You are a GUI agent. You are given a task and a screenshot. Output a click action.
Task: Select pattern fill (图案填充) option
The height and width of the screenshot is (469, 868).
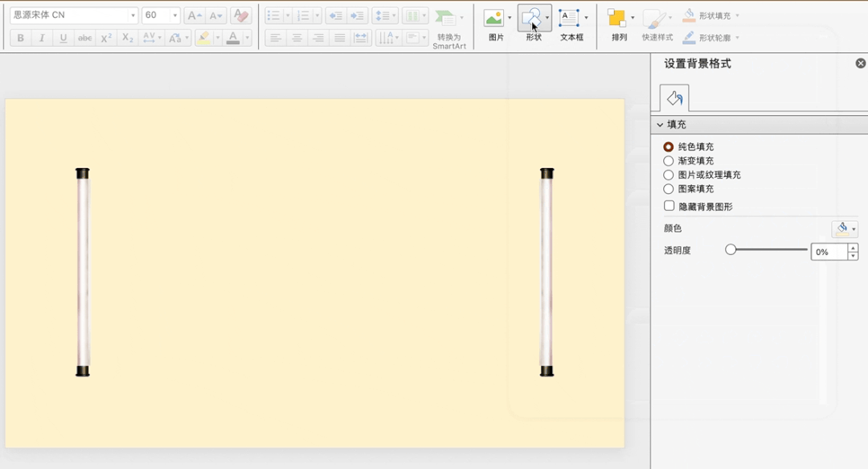coord(669,189)
